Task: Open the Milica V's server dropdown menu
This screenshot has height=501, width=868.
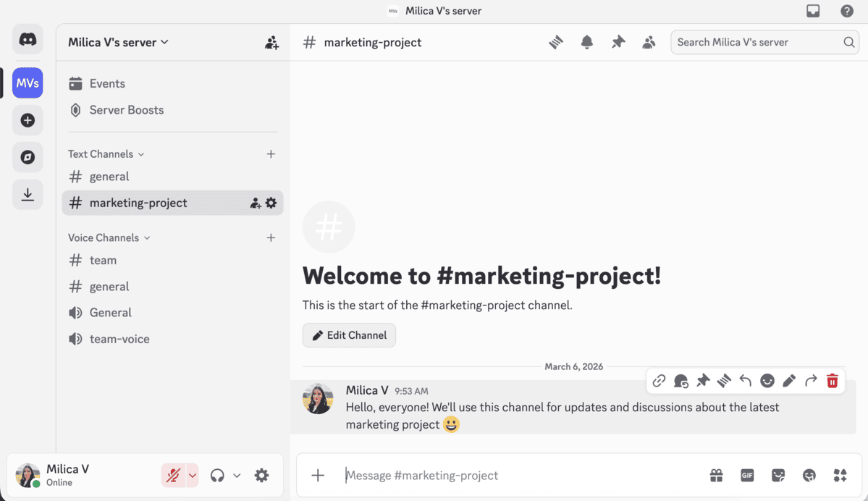Action: pyautogui.click(x=118, y=43)
